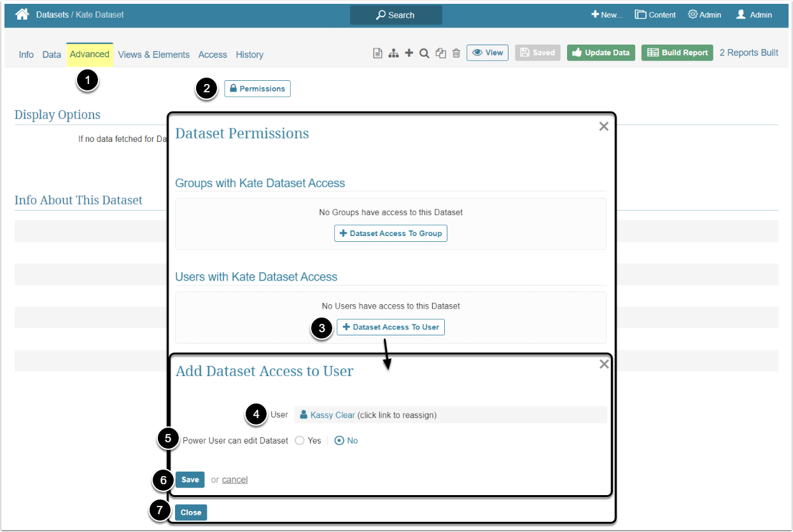The height and width of the screenshot is (532, 793).
Task: Click Dataset Access To Group button
Action: 391,234
